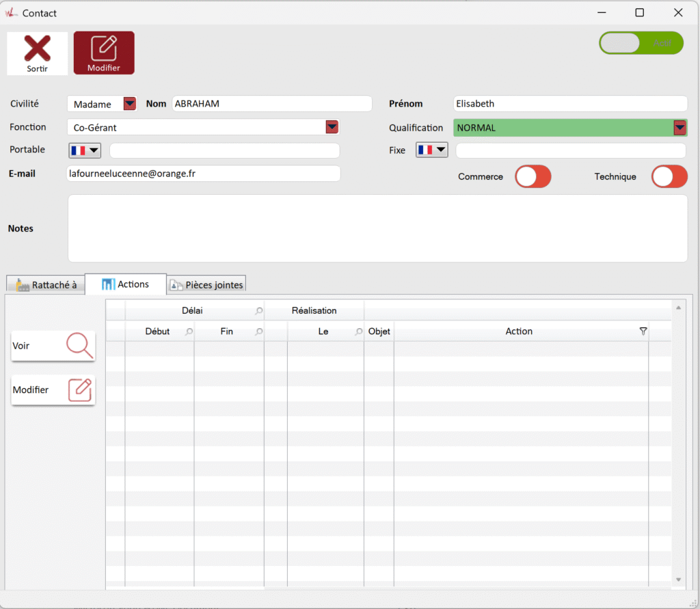Click the Modifier pencil icon beside the table
This screenshot has width=700, height=609.
(x=79, y=390)
